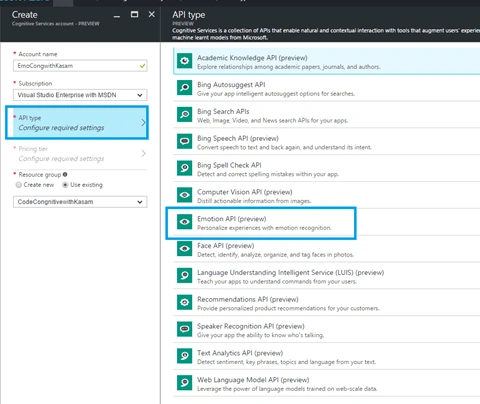
Task: Expand the Pricing tier settings chevron
Action: pos(143,153)
